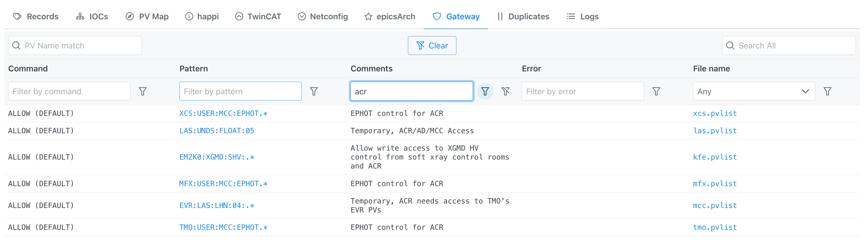Viewport: 868px width, 248px height.
Task: Switch to the Logs tab
Action: pos(589,16)
